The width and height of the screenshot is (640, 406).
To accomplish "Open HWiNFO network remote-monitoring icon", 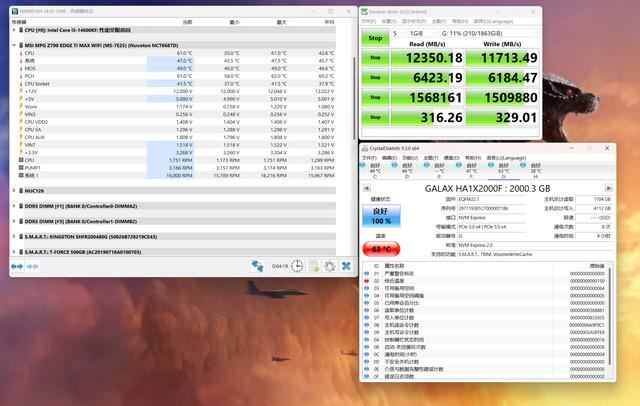I will [258, 266].
